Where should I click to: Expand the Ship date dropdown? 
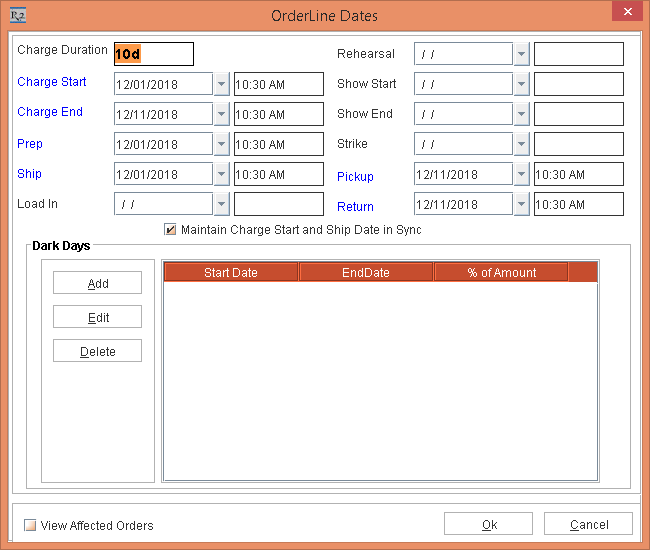point(221,174)
